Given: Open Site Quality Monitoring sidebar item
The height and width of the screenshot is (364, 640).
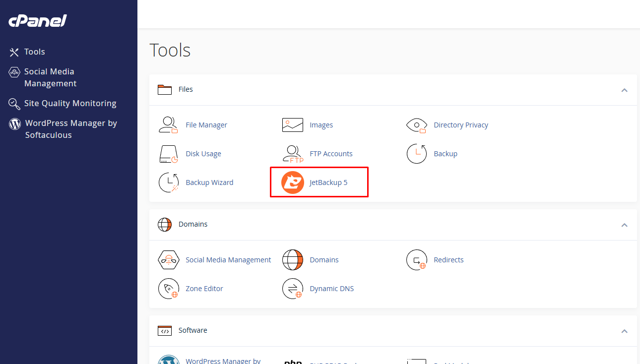Looking at the screenshot, I should click(70, 103).
